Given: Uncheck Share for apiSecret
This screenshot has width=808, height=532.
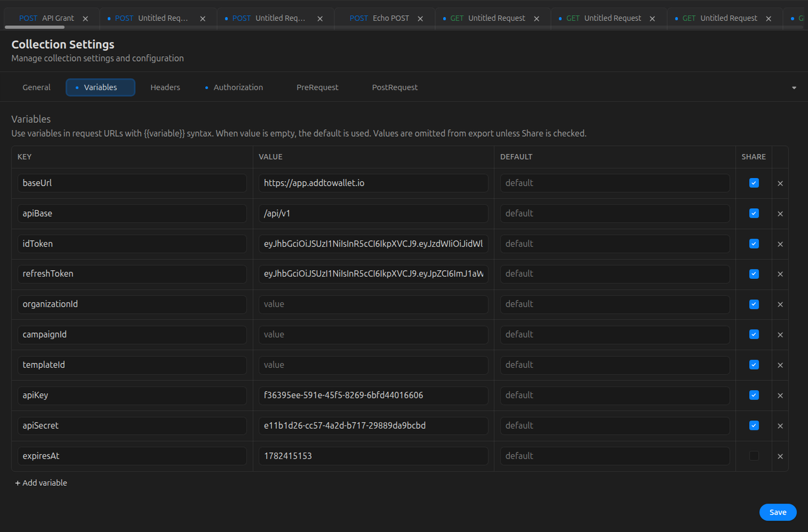Looking at the screenshot, I should point(754,425).
